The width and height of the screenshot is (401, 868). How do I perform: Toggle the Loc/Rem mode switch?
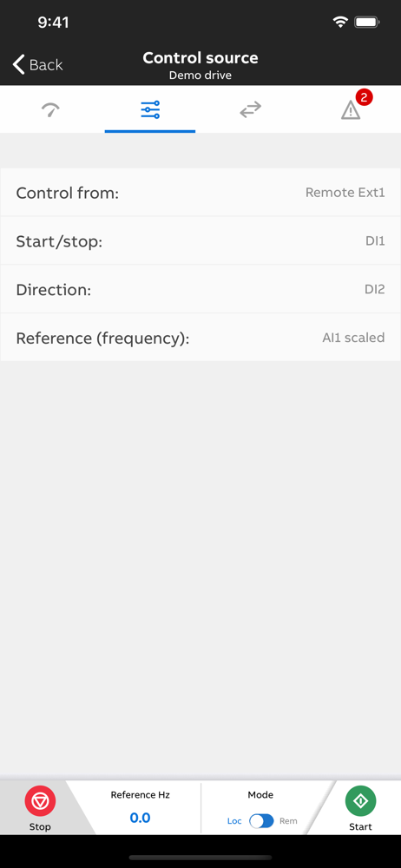click(261, 821)
